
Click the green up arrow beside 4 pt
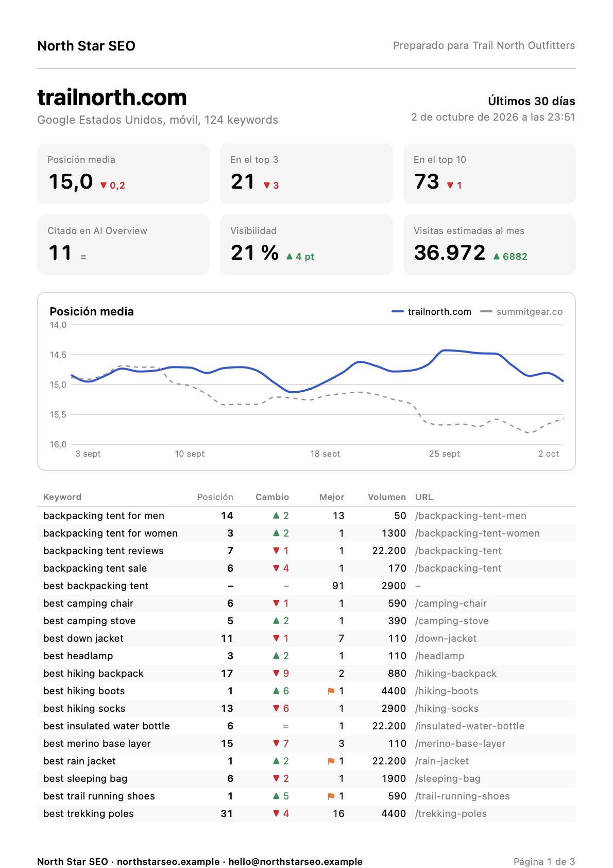pos(290,256)
